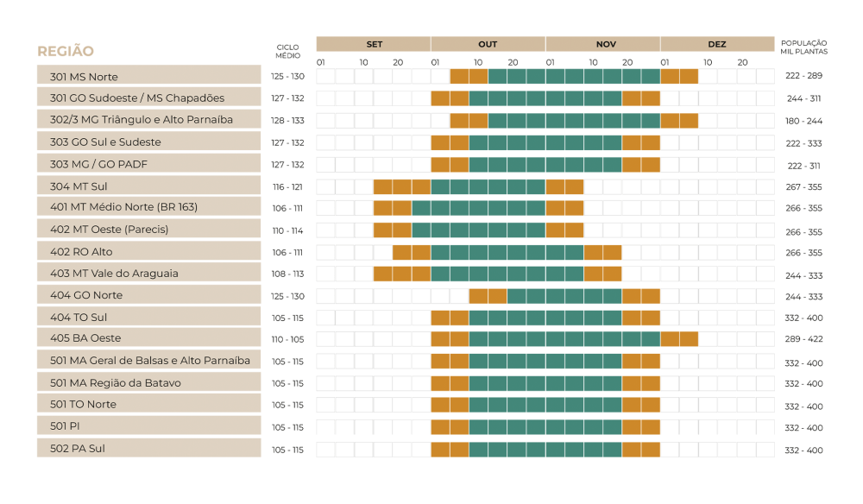Viewport: 863px width, 504px height.
Task: Click the 222 - 311 population value
Action: coord(804,166)
